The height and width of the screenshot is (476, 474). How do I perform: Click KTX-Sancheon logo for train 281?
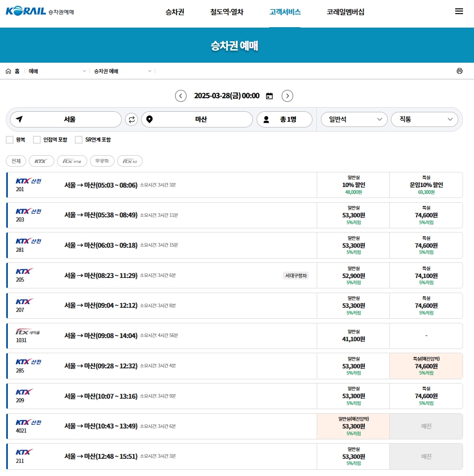tap(28, 241)
